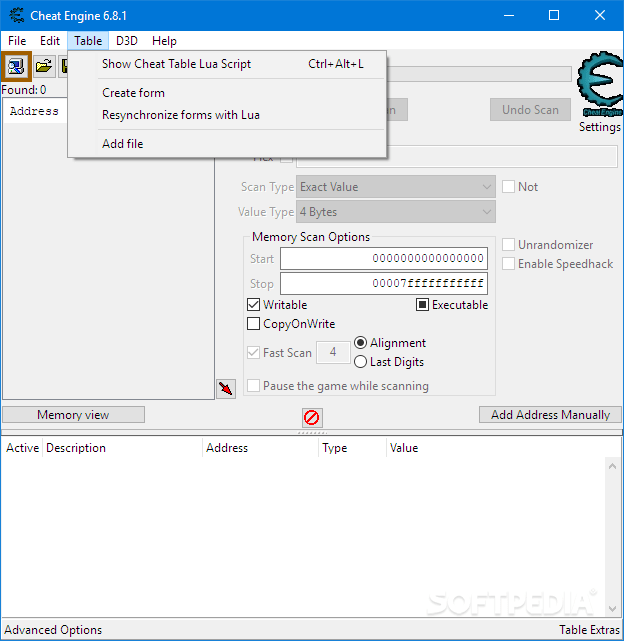
Task: Click the Value column header
Action: (404, 448)
